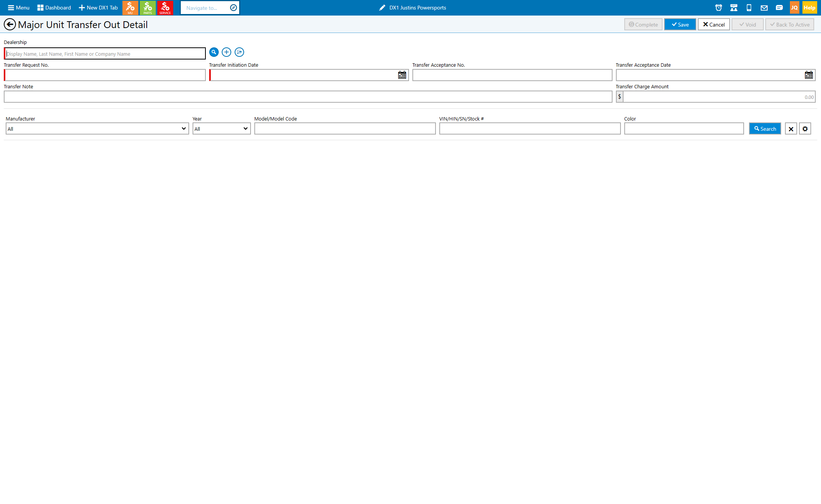Viewport: 821px width, 504px height.
Task: Click the yellow Help button
Action: (x=810, y=8)
